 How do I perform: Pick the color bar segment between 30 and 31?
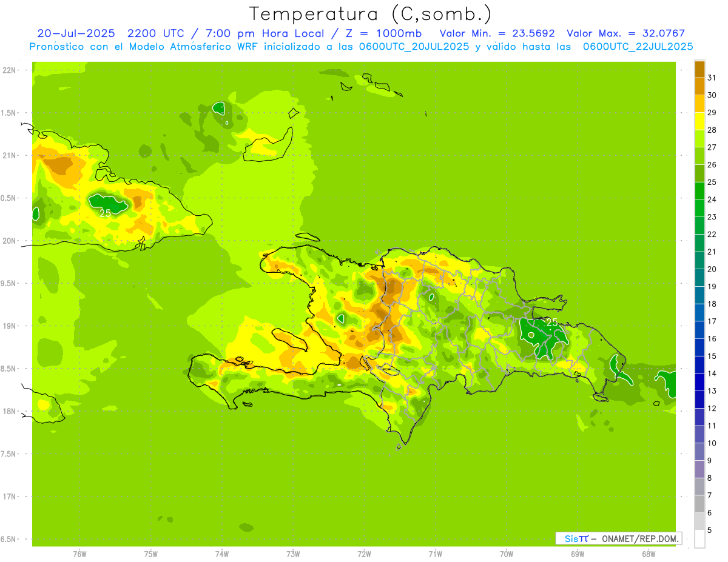[x=699, y=86]
